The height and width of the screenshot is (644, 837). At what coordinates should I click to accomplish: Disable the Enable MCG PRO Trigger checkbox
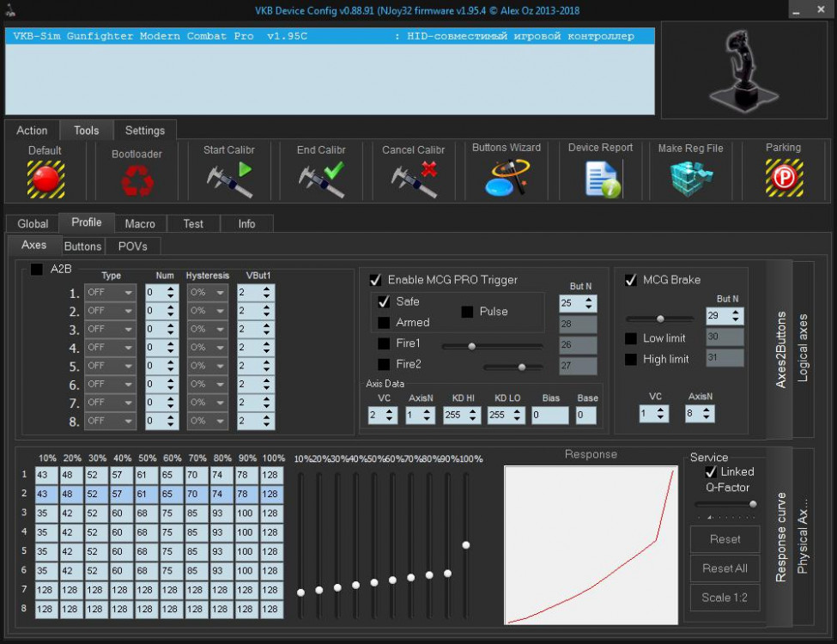point(375,280)
